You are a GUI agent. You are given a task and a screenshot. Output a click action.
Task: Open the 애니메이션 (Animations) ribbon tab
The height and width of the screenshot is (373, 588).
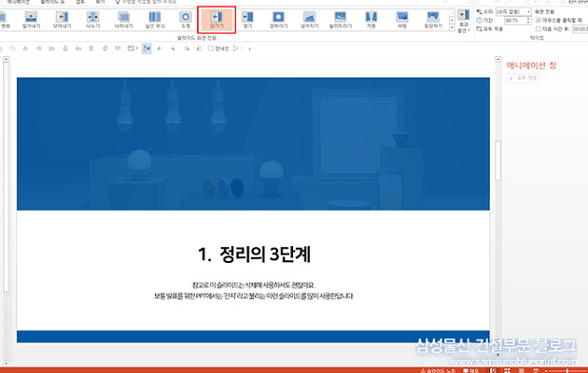(17, 2)
